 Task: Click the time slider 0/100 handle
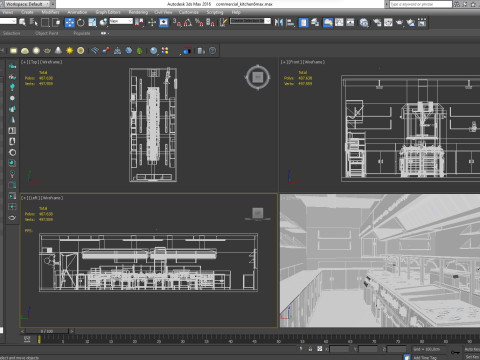tap(47, 331)
